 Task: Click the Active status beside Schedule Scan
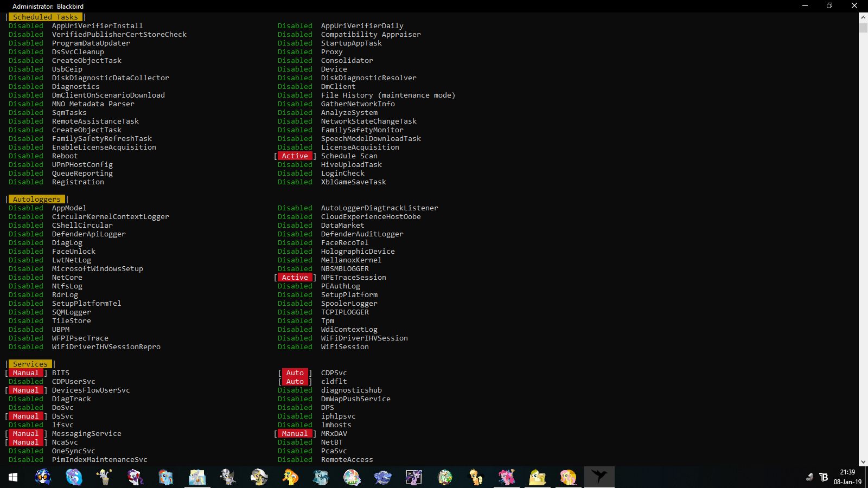[x=295, y=156]
